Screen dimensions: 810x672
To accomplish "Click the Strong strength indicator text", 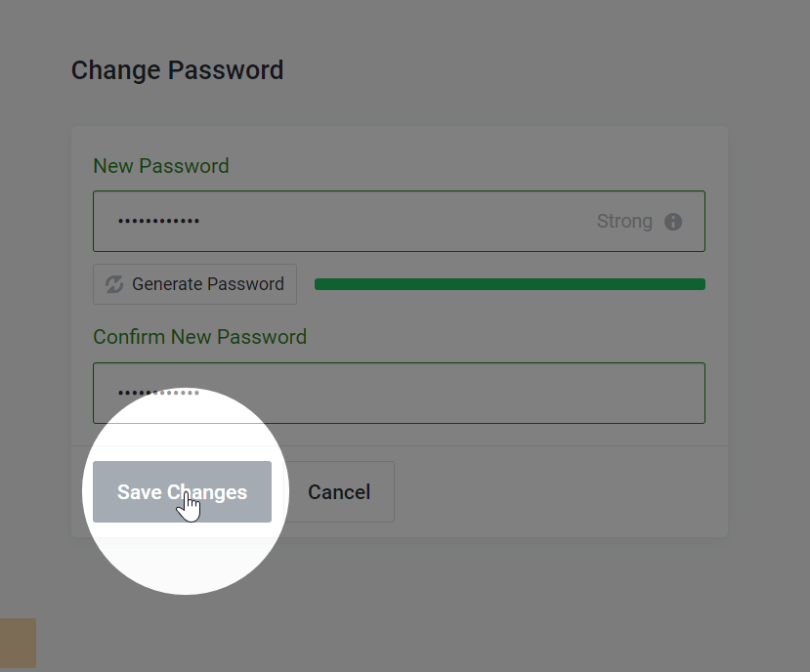I will click(x=624, y=221).
